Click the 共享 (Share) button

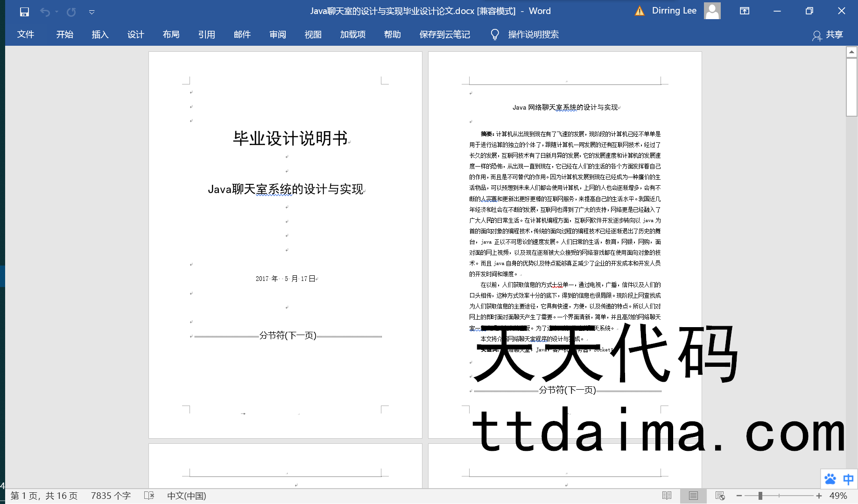pos(828,35)
